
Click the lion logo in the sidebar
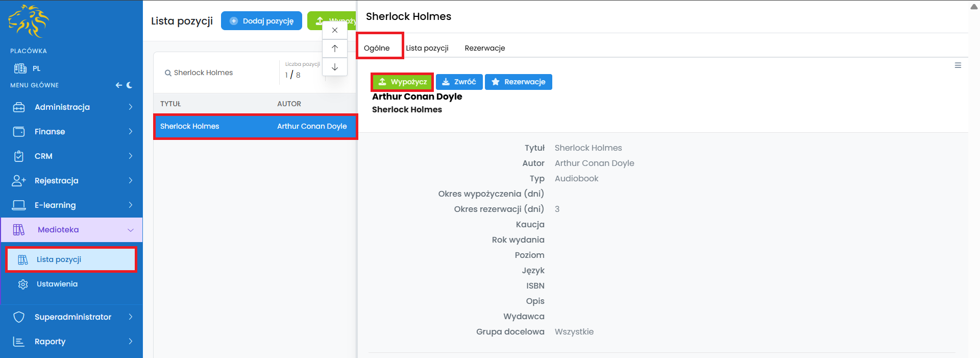point(29,21)
